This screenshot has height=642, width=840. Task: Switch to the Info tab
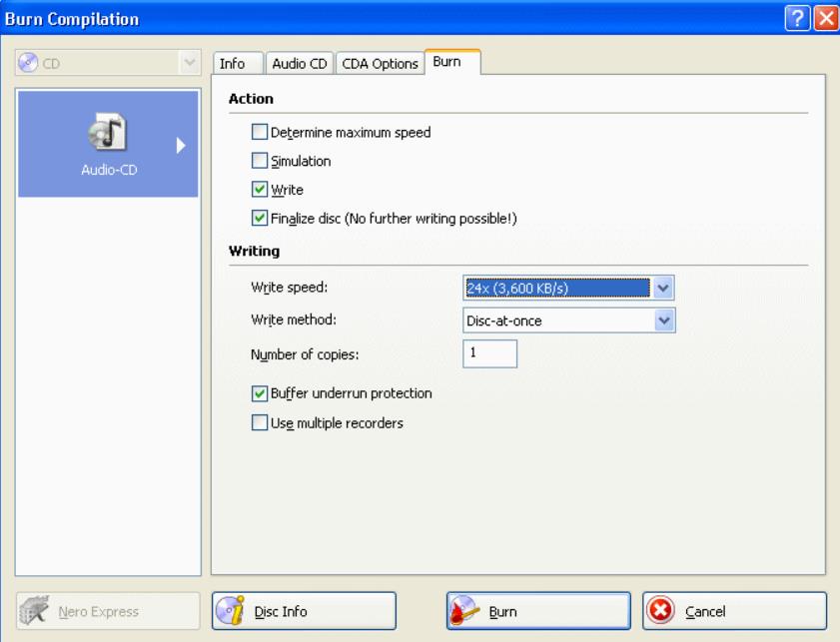tap(232, 64)
